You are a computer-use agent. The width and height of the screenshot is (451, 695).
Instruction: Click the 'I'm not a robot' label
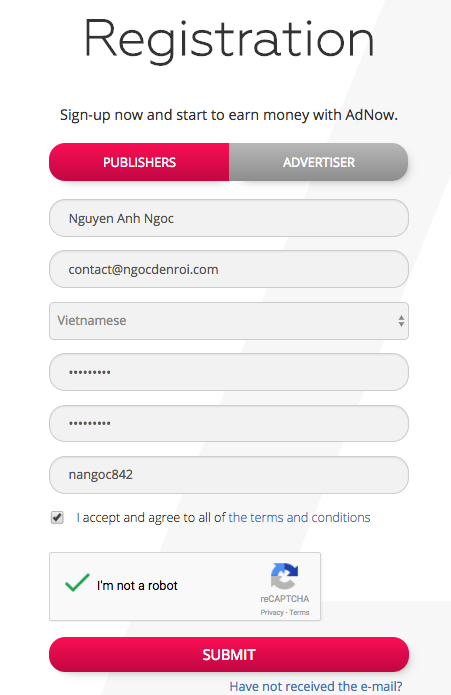tap(137, 586)
